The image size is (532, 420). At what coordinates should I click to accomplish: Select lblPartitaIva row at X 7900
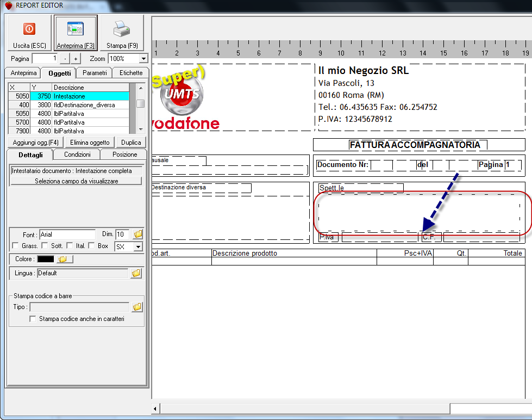[x=69, y=131]
